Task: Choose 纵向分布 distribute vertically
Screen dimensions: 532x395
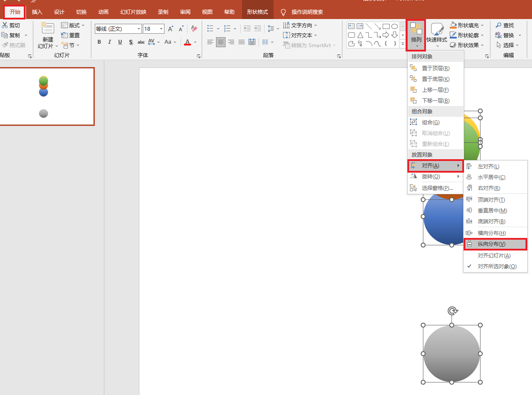Action: pyautogui.click(x=495, y=244)
